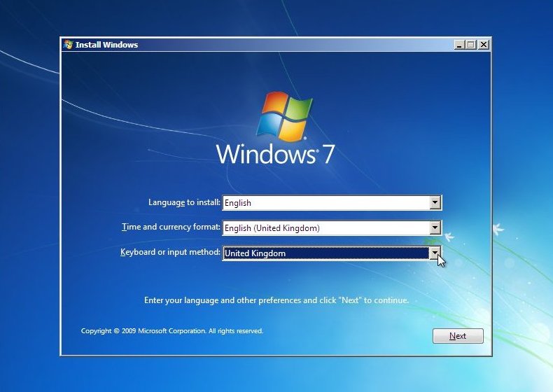Click the "Language to install" label

[184, 203]
